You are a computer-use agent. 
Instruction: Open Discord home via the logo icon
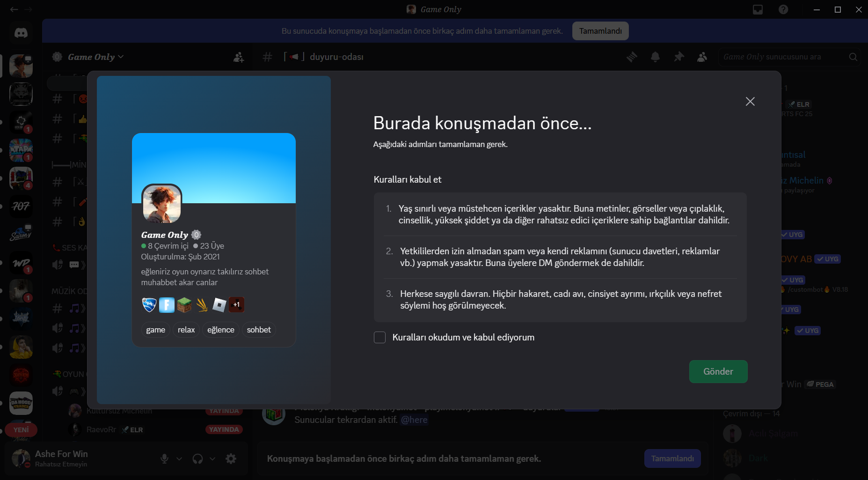(21, 33)
